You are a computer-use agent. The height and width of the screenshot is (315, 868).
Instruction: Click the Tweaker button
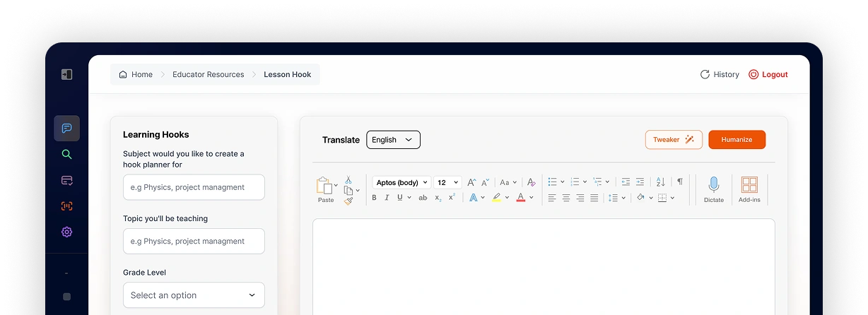674,140
